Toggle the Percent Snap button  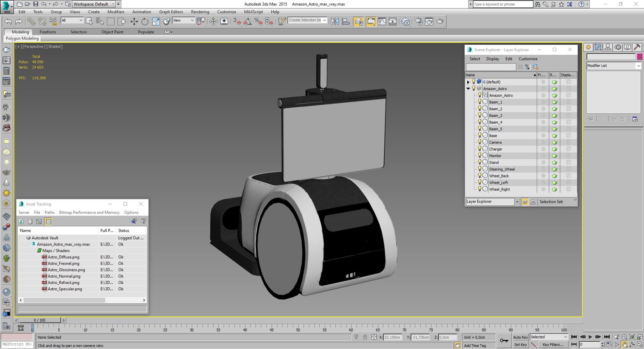259,22
